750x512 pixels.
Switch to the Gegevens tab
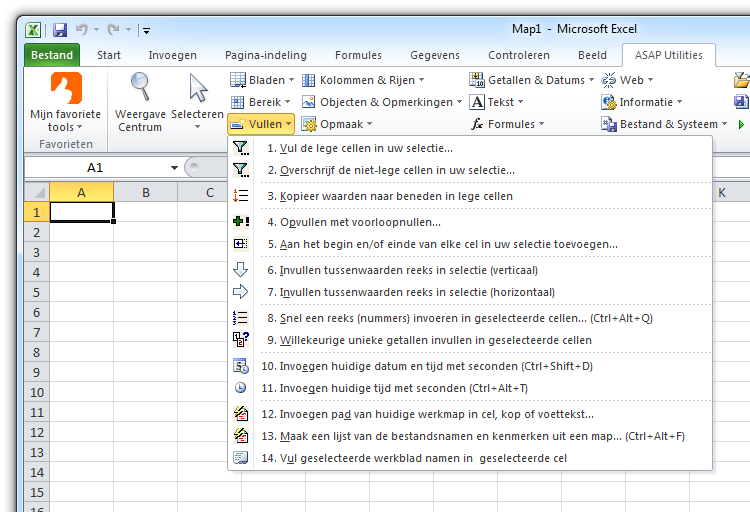click(x=434, y=55)
